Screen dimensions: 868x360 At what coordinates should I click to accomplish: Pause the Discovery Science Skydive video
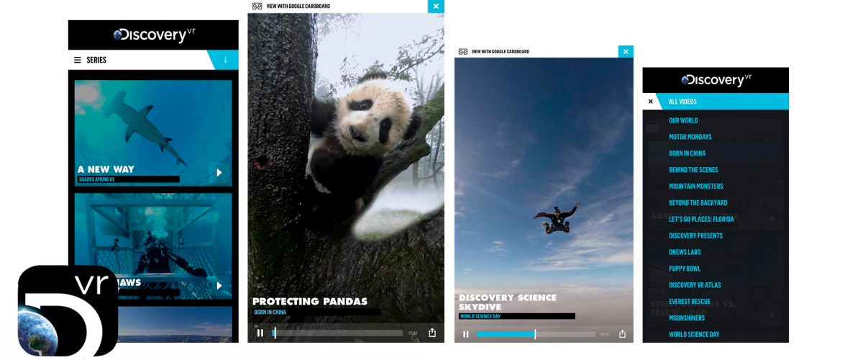click(x=466, y=334)
